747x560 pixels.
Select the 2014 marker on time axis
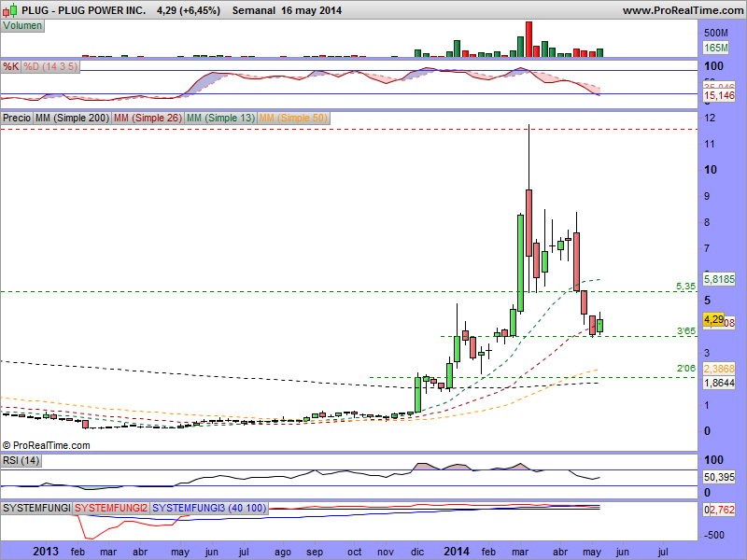click(x=457, y=552)
